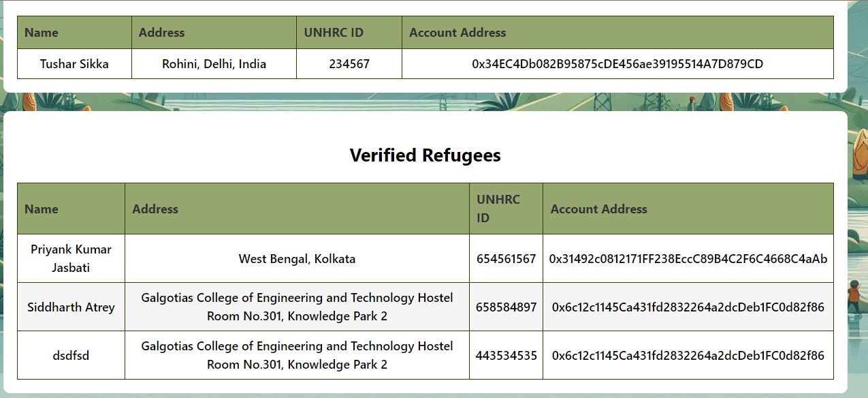Select the name Priyank Kumar Jasbati

tap(71, 258)
